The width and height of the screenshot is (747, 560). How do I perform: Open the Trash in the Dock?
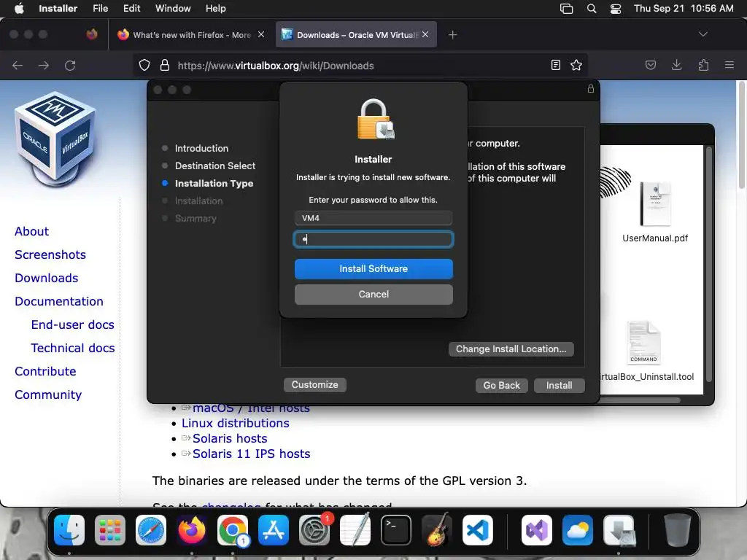[x=678, y=530]
